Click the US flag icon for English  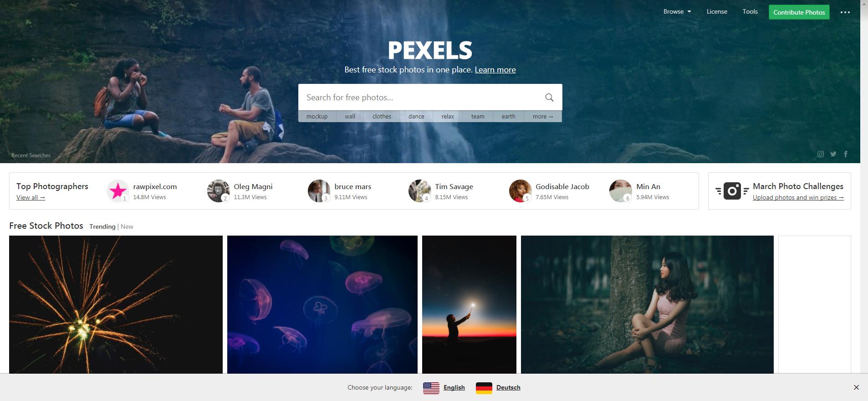[431, 388]
